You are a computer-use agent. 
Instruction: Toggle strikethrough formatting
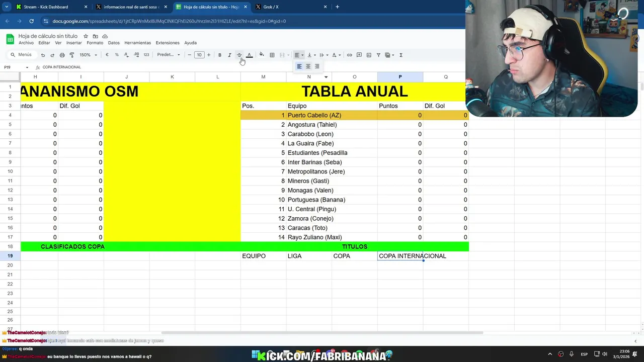point(239,55)
